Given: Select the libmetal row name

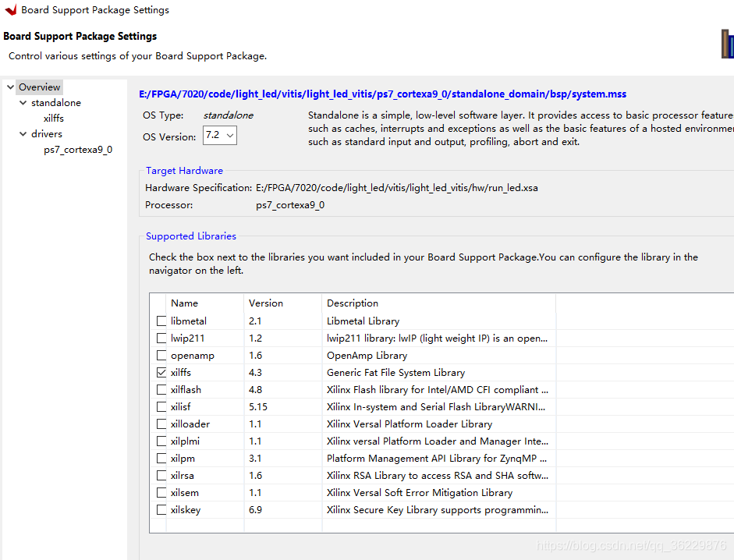Looking at the screenshot, I should tap(189, 321).
